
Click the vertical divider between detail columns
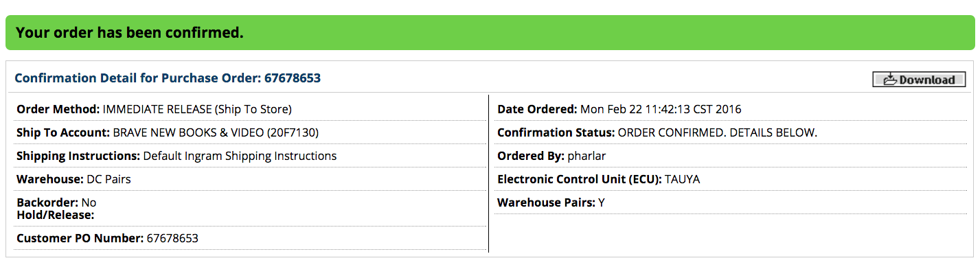488,174
